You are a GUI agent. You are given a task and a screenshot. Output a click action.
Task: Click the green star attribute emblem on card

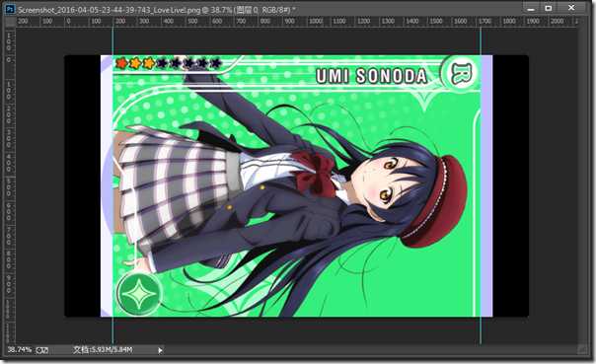139,293
